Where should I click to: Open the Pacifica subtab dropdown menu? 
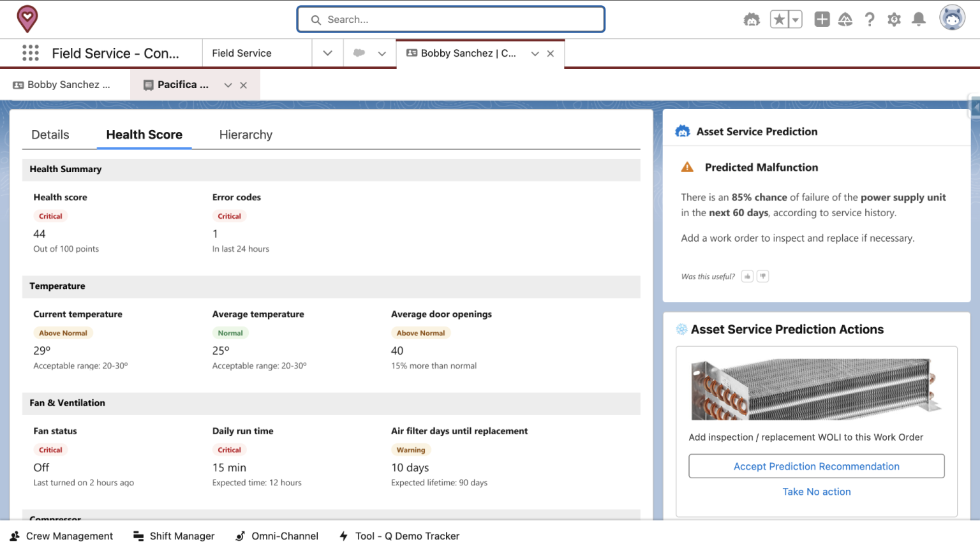click(x=228, y=84)
